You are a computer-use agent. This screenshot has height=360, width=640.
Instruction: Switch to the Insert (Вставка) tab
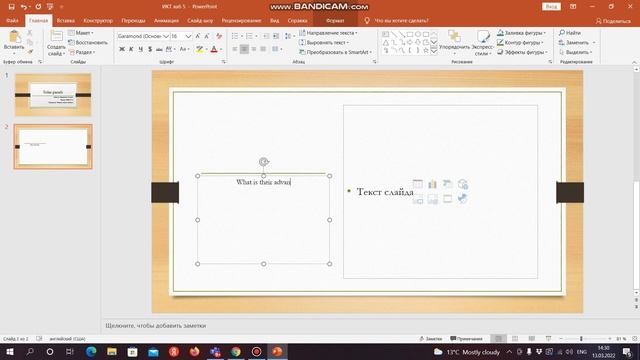coord(65,20)
